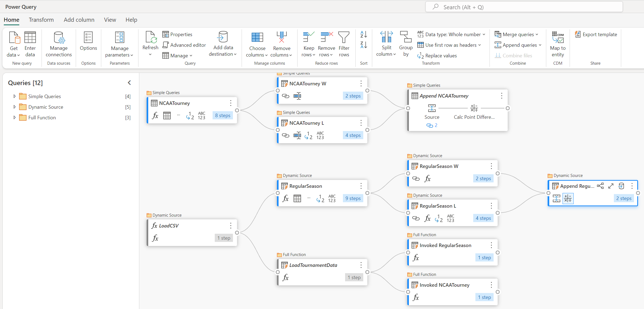
Task: Click the references link count 2
Action: tap(432, 125)
